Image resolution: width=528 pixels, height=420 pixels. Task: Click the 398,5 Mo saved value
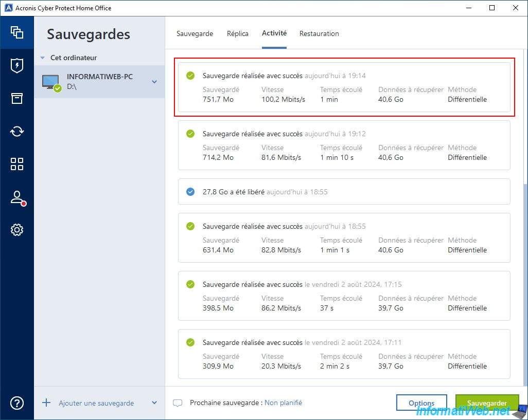click(x=218, y=308)
